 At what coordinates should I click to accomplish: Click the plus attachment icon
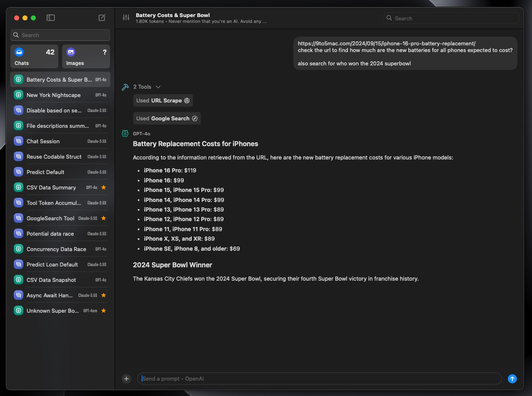(x=126, y=379)
